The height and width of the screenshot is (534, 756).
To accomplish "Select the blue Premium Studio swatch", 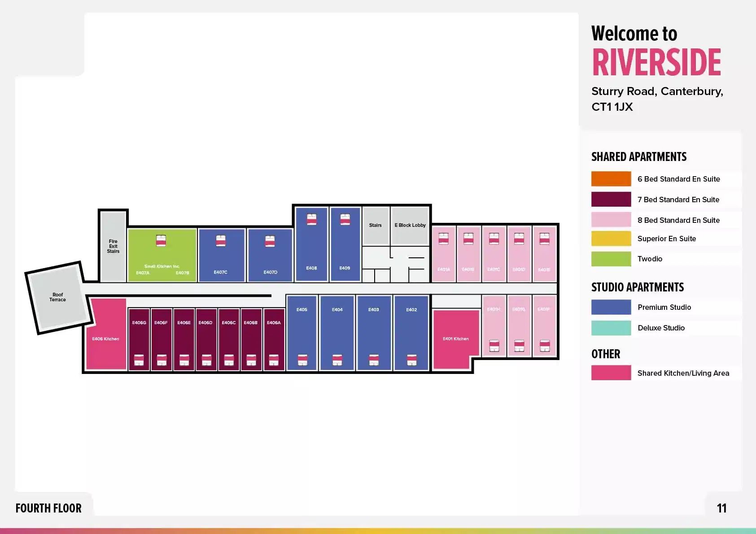I will 611,307.
